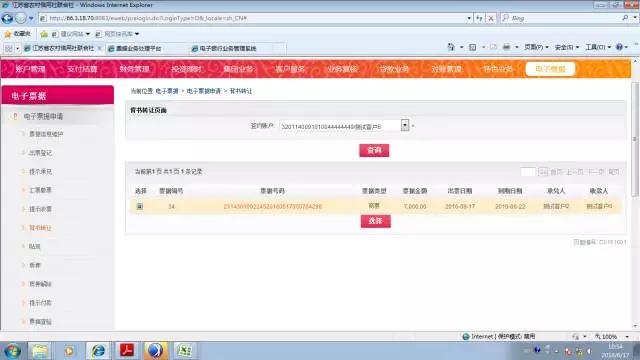Click the Internet zone globe in status bar
This screenshot has height=360, width=640.
466,337
